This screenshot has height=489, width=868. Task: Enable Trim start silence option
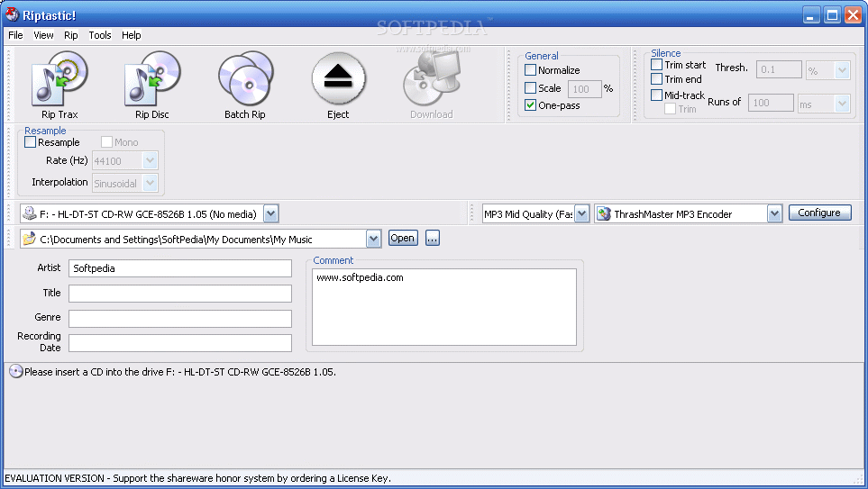tap(656, 64)
